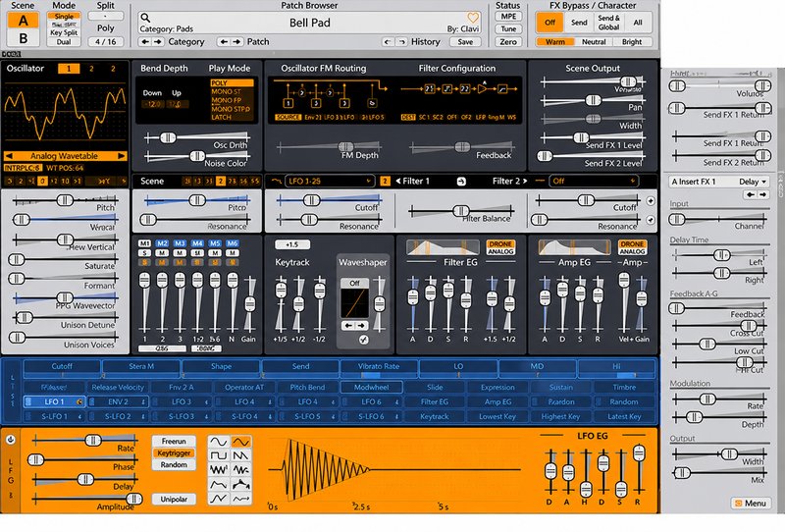
Task: Select Pitch Bend modulation source
Action: [307, 388]
